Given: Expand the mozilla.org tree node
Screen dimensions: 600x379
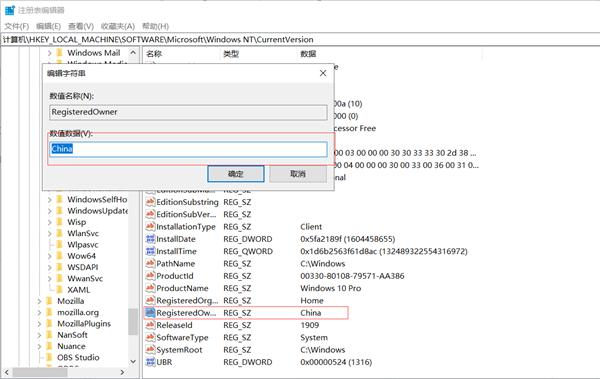Looking at the screenshot, I should coord(39,312).
